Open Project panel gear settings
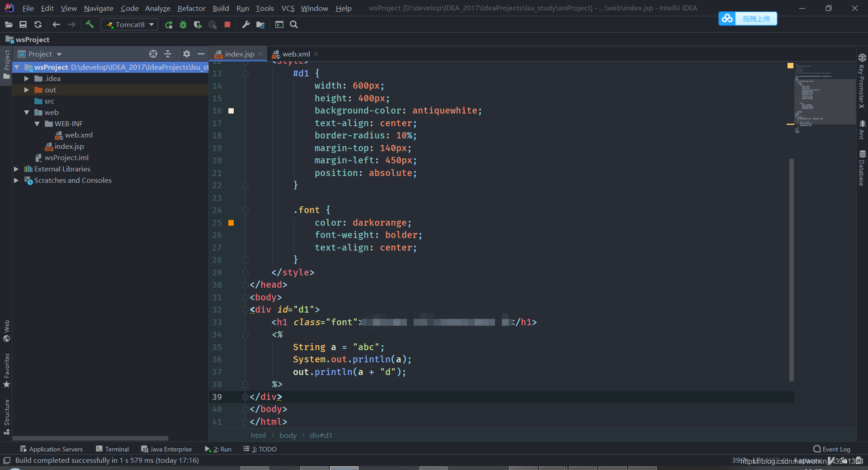 click(x=187, y=54)
